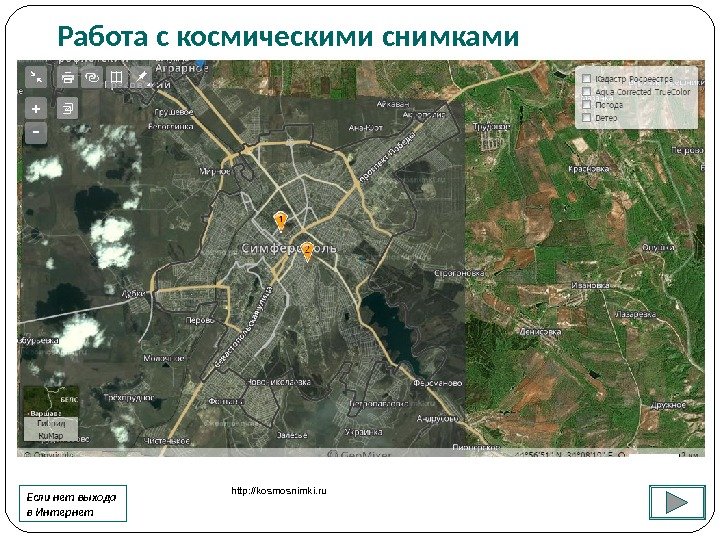Click the Перово settlement label

click(x=200, y=321)
